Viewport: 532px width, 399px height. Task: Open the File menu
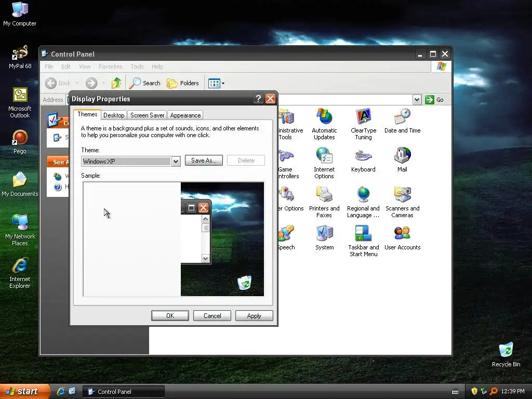pos(49,66)
